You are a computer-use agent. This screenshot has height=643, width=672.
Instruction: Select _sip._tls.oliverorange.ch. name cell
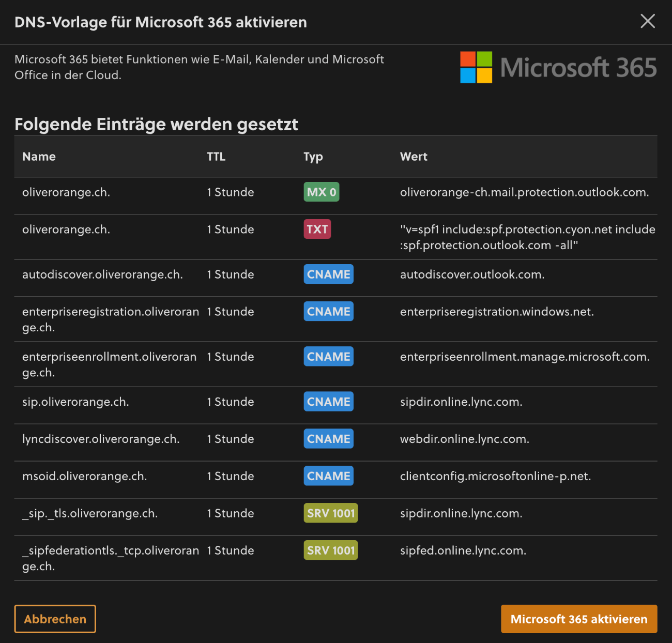(x=90, y=513)
